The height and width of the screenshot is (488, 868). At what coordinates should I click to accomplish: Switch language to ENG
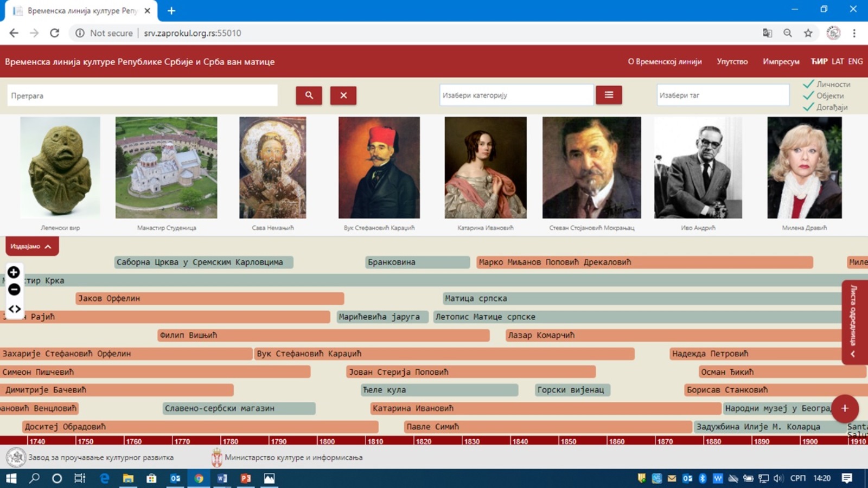pos(855,61)
